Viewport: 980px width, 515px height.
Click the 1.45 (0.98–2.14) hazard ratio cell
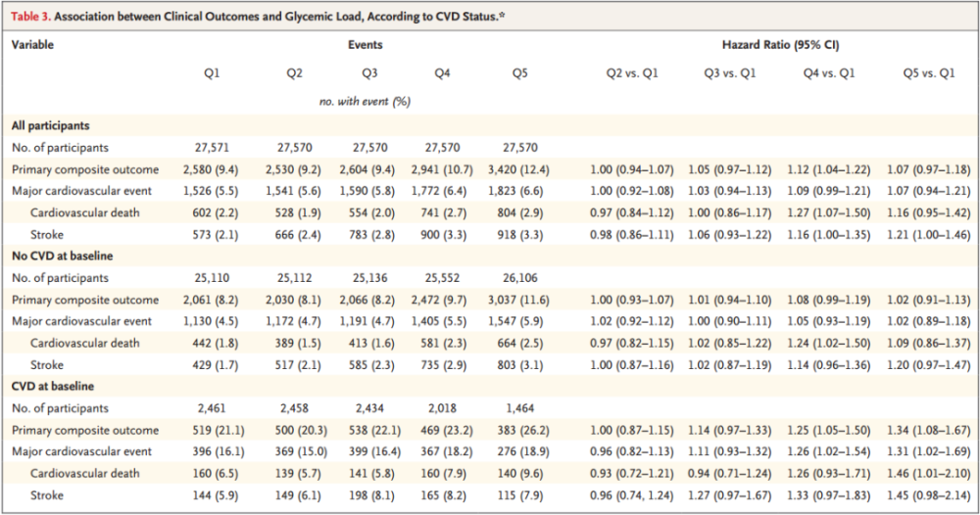(927, 495)
